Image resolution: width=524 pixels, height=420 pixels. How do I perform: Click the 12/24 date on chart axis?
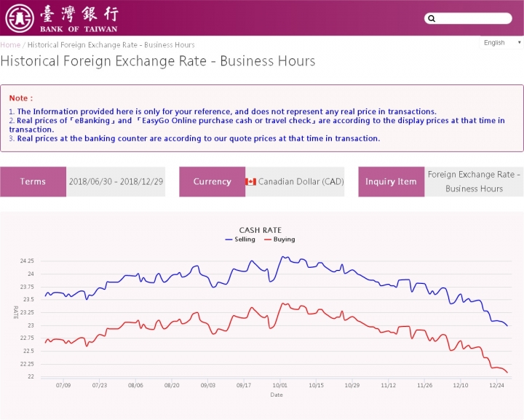pos(497,385)
